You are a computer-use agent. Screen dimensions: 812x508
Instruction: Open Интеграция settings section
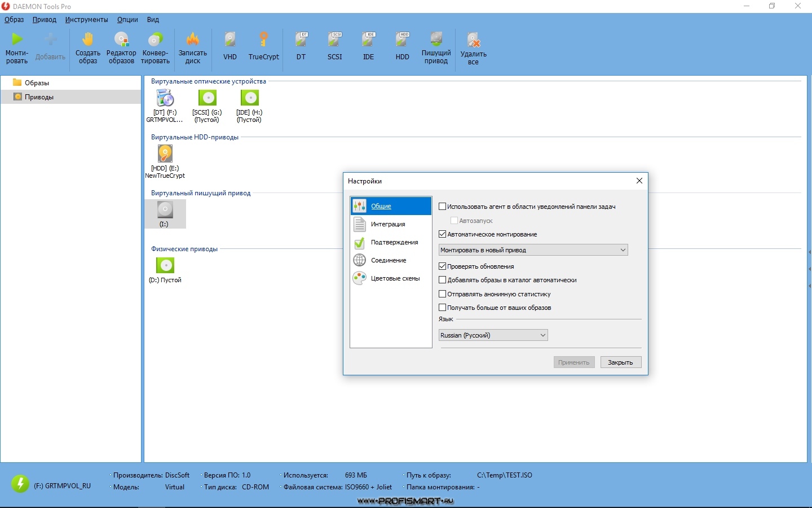click(391, 224)
